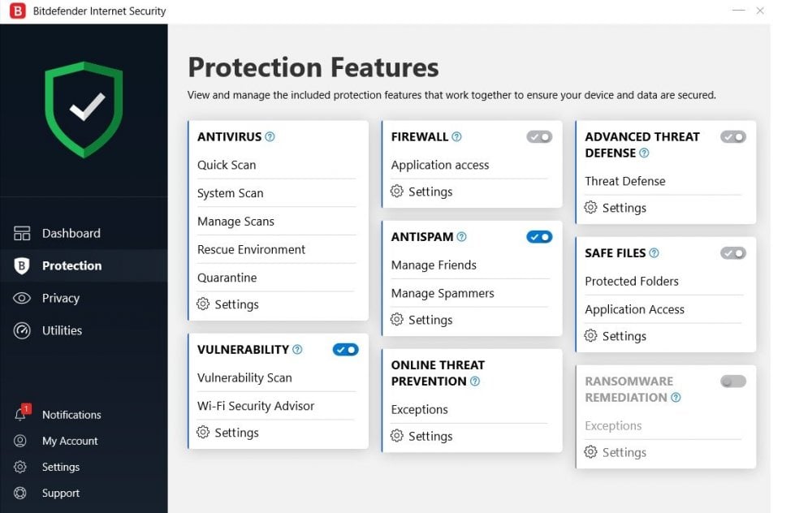Enable the Ransomware Remediation switch
Image resolution: width=812 pixels, height=513 pixels.
733,382
